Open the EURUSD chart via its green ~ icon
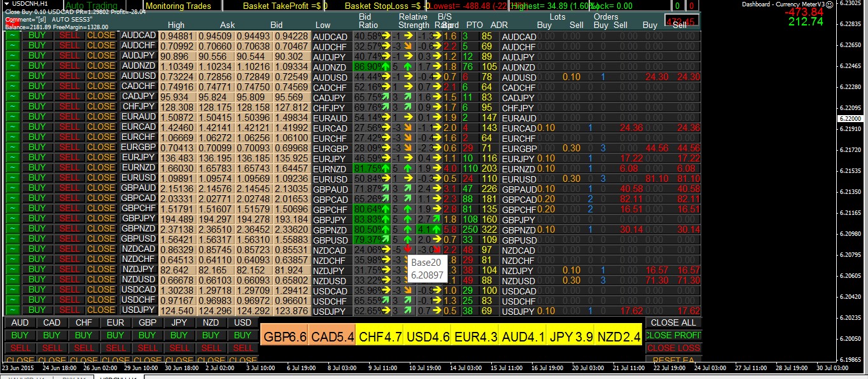 11,179
